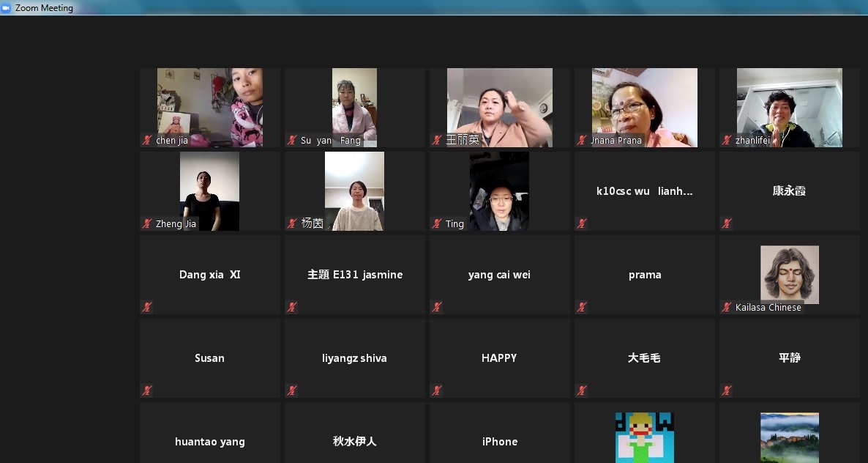Click the muted mic icon beside zhanlifei

click(x=727, y=140)
